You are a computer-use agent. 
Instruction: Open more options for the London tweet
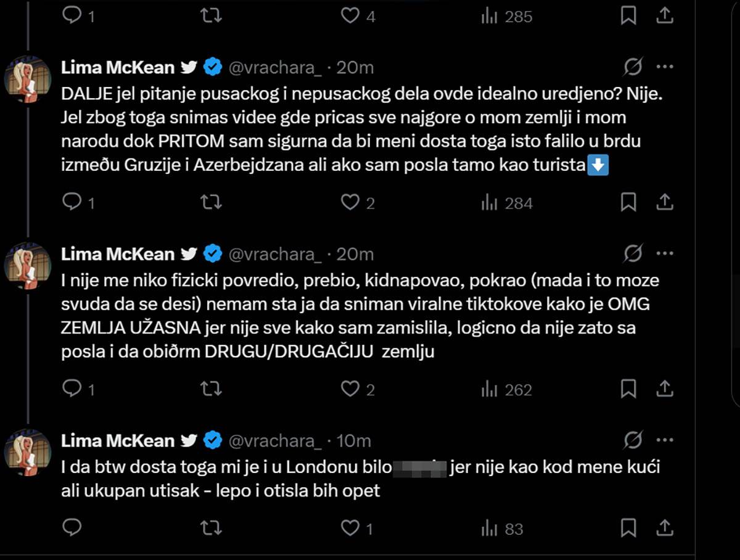[665, 440]
